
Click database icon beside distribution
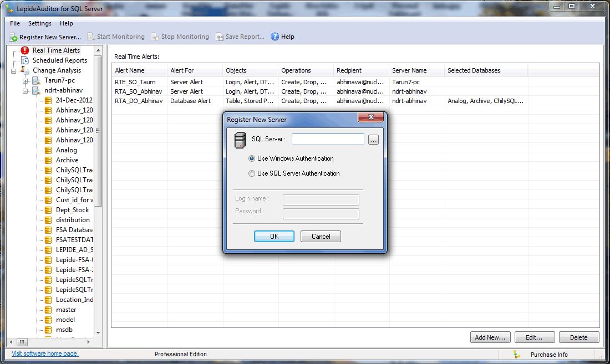[x=48, y=220]
